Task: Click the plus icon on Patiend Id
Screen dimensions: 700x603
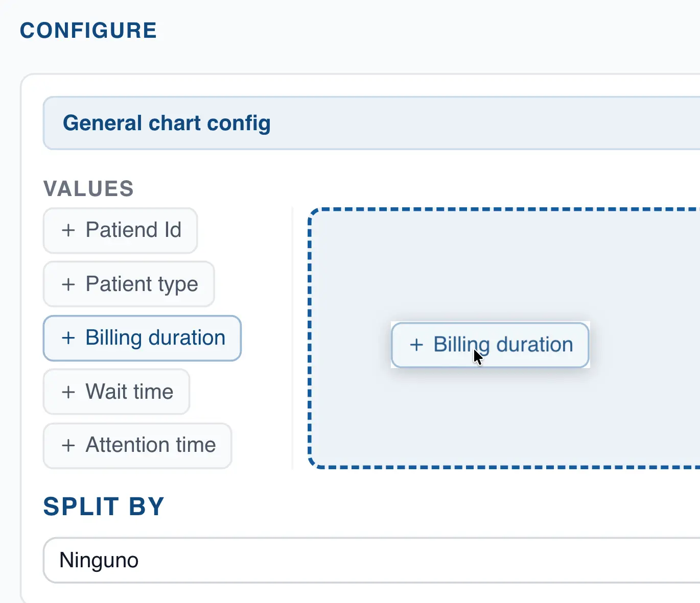Action: click(x=68, y=230)
